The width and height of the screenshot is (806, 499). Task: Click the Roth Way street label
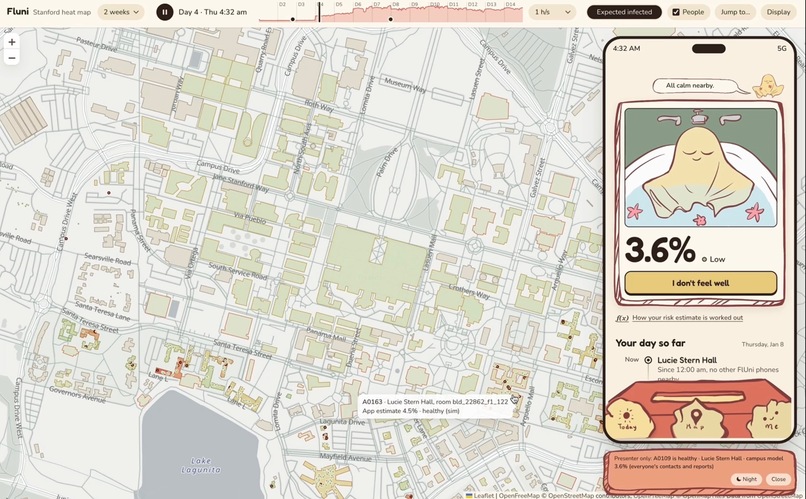click(319, 105)
